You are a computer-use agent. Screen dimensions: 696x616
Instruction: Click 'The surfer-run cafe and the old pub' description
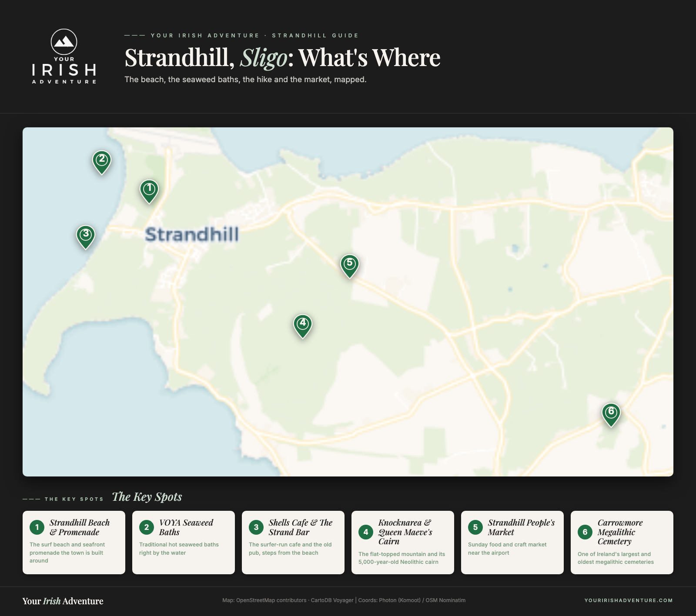pyautogui.click(x=290, y=549)
